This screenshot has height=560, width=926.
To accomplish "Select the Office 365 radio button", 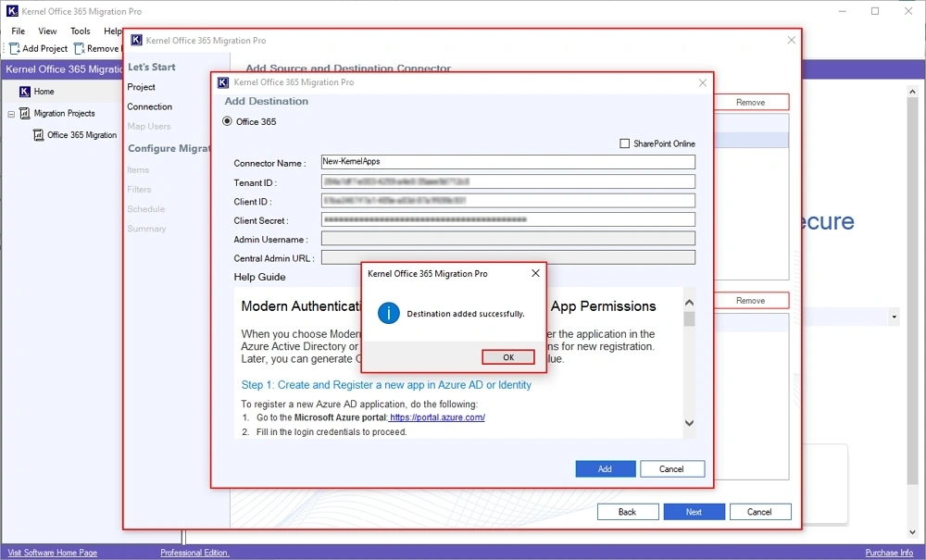I will [228, 121].
